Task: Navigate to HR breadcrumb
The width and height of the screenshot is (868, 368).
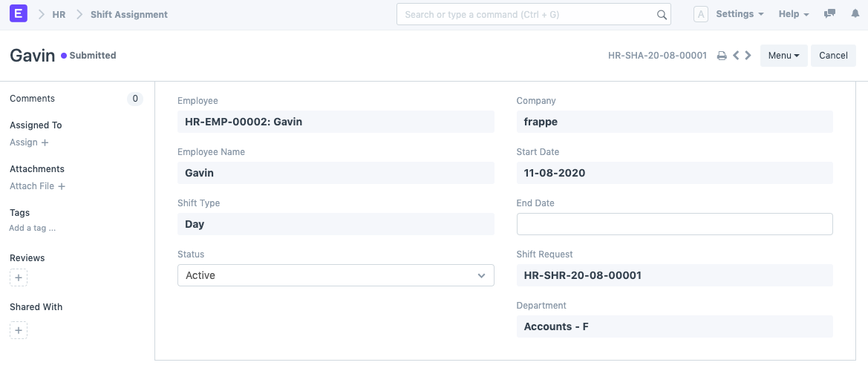Action: [59, 14]
